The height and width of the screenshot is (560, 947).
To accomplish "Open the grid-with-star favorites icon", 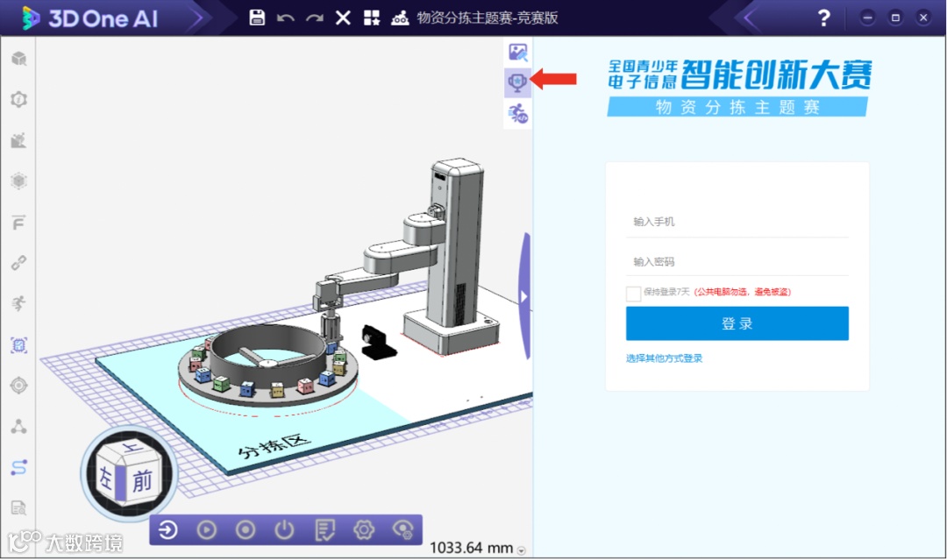I will click(x=372, y=18).
